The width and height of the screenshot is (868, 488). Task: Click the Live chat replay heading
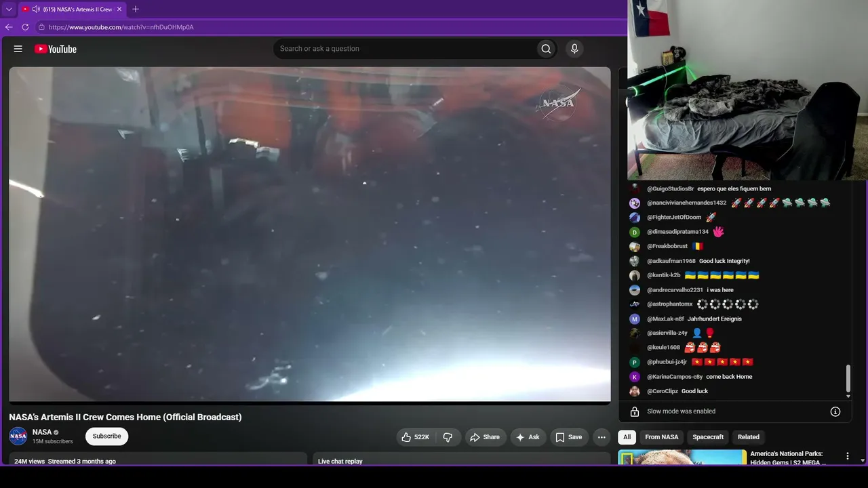point(340,462)
